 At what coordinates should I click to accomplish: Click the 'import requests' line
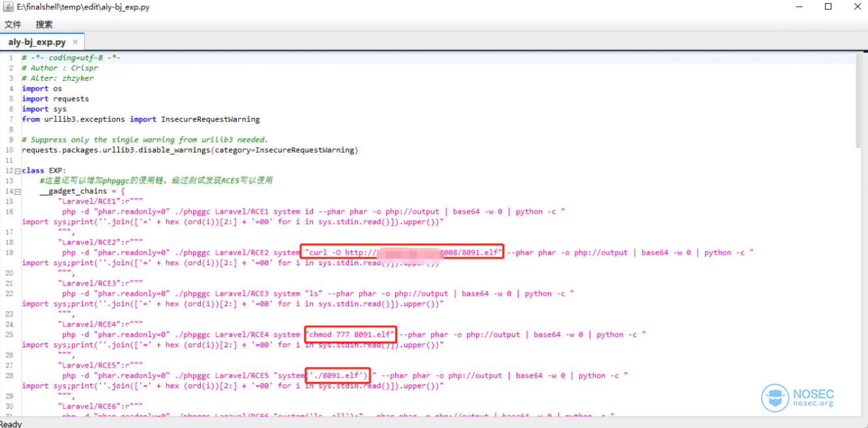tap(55, 99)
